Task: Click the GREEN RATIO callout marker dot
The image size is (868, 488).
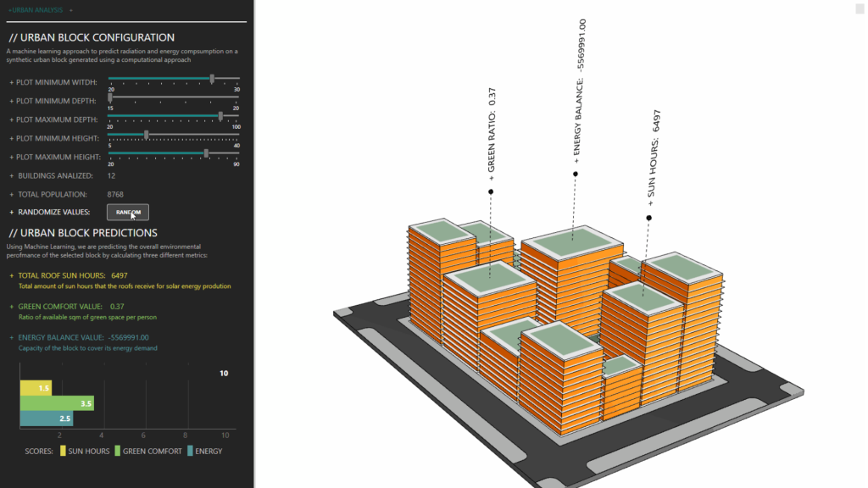Action: click(x=490, y=191)
